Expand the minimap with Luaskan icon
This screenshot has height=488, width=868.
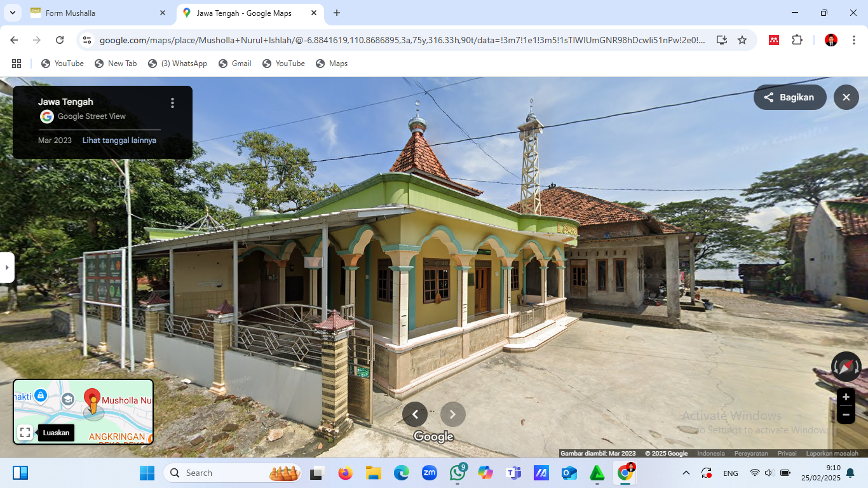point(25,433)
